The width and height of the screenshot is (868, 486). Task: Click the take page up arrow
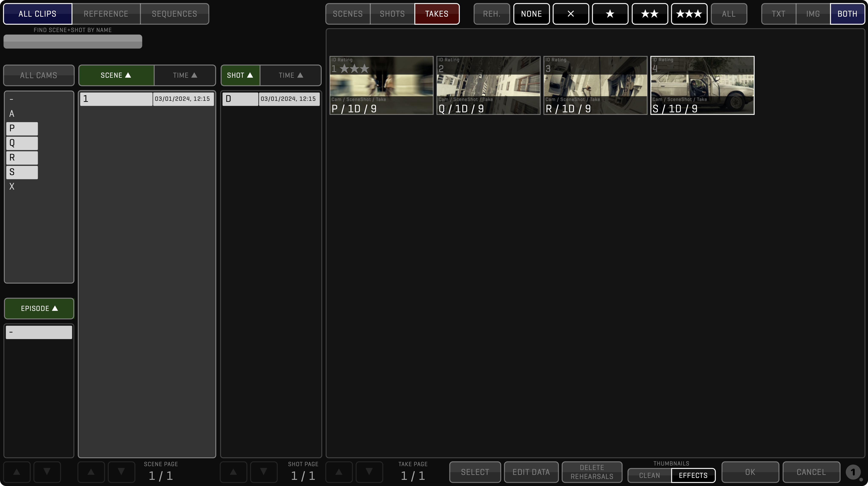(339, 472)
